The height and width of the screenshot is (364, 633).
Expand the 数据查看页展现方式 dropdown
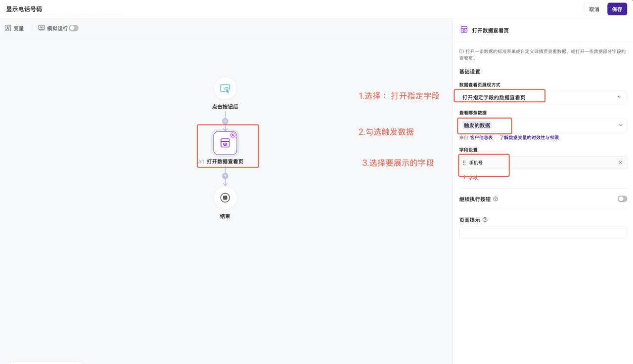[543, 97]
